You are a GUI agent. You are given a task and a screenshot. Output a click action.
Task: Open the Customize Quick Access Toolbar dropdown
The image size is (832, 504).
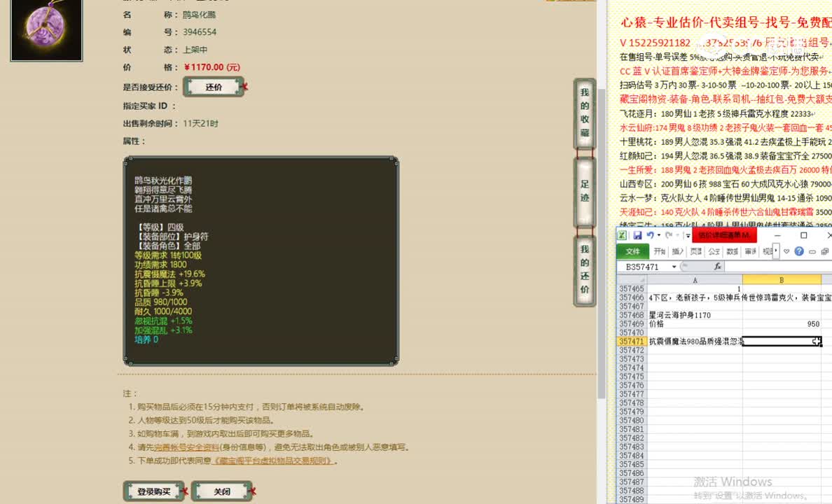tap(687, 235)
